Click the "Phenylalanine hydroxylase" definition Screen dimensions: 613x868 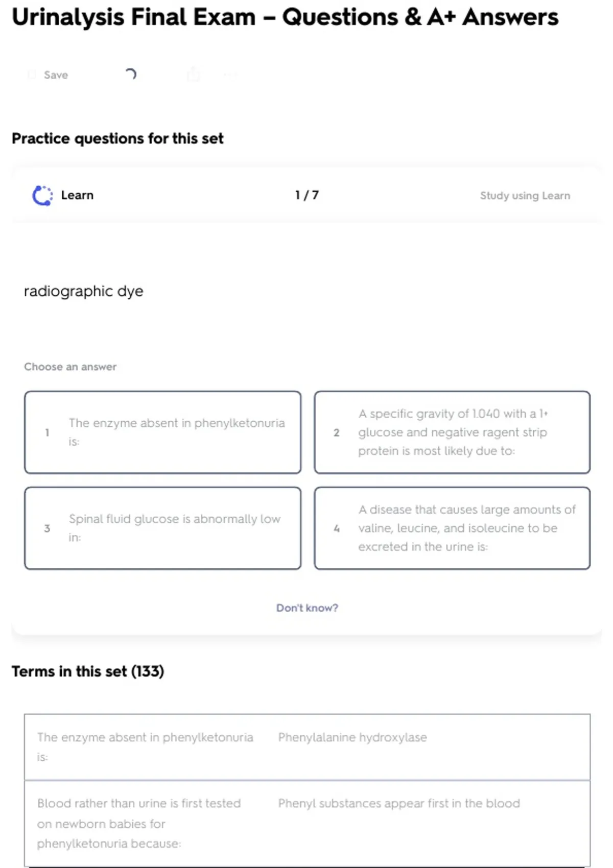click(x=352, y=737)
